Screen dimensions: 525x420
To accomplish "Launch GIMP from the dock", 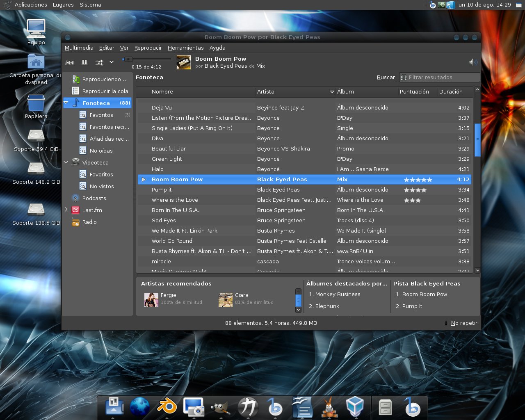I will 221,407.
